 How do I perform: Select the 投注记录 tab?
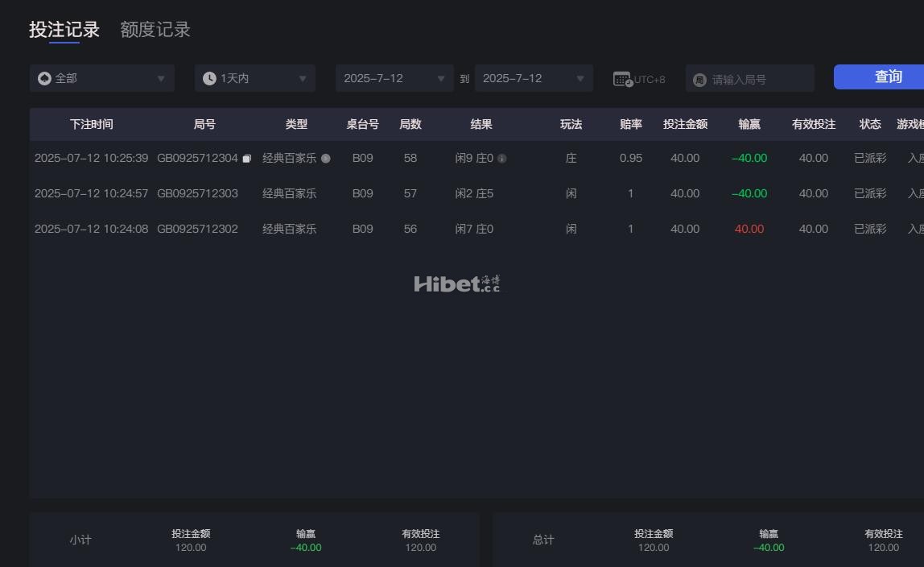(64, 30)
